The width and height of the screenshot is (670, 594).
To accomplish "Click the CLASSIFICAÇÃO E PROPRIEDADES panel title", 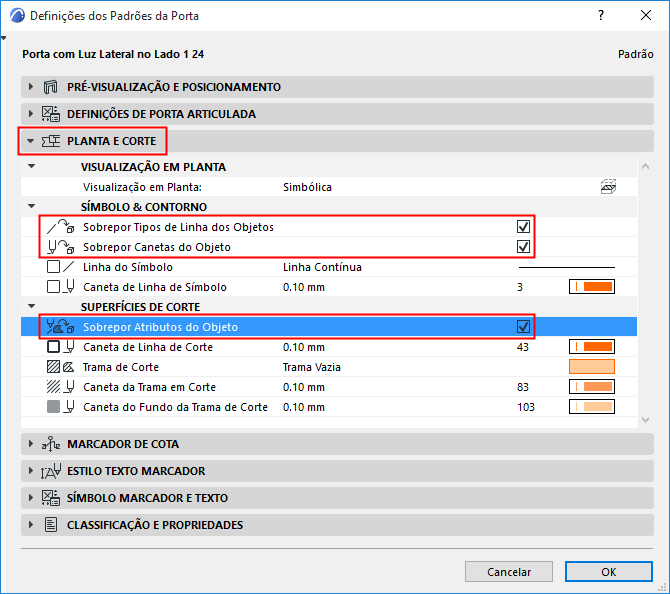I will pyautogui.click(x=155, y=525).
